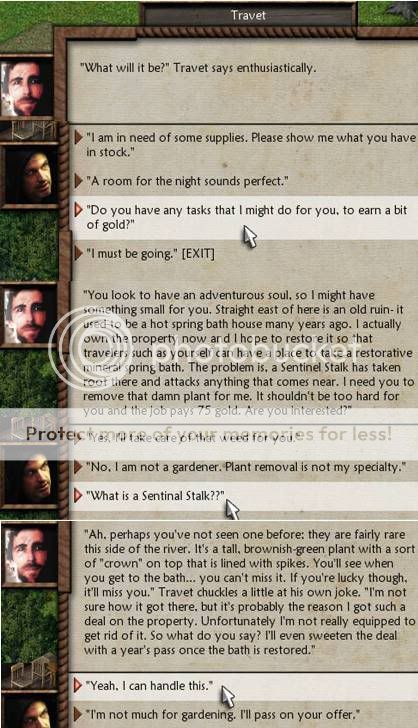Choose "A room for the night sounds perfect"
The image size is (418, 728).
pyautogui.click(x=187, y=181)
